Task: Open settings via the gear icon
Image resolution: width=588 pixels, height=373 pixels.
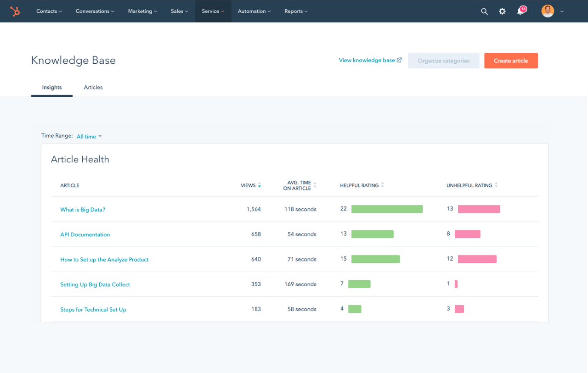Action: pos(502,11)
